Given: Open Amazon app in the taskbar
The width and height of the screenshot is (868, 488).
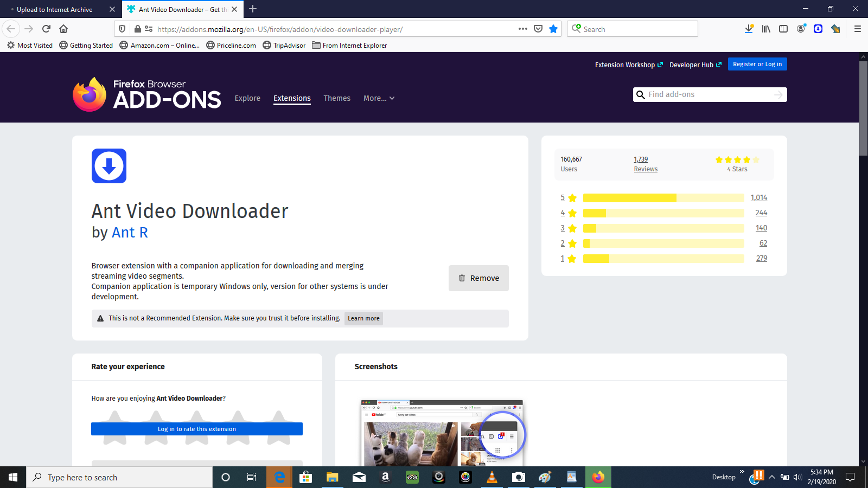Looking at the screenshot, I should point(386,477).
